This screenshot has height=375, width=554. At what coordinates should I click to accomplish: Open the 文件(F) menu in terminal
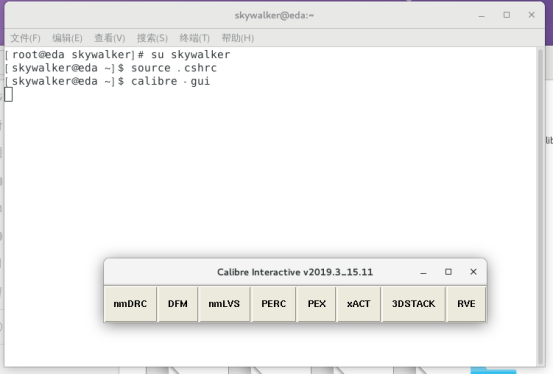coord(25,38)
